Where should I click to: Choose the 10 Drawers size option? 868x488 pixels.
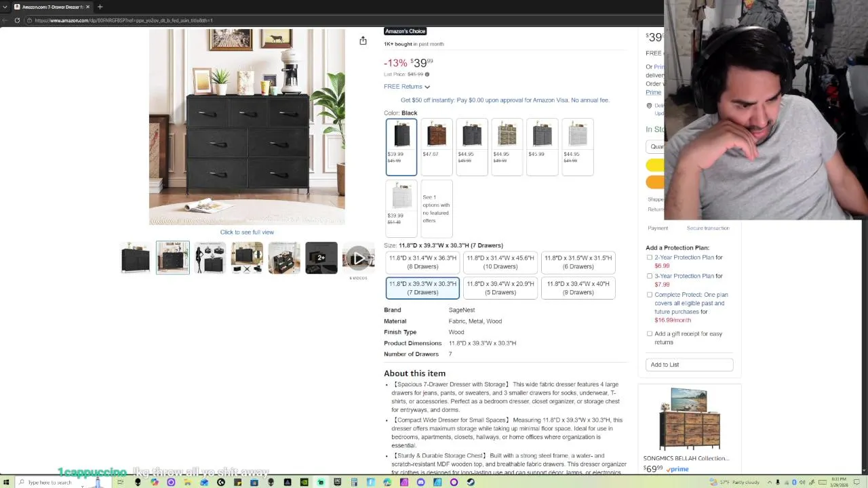point(500,262)
